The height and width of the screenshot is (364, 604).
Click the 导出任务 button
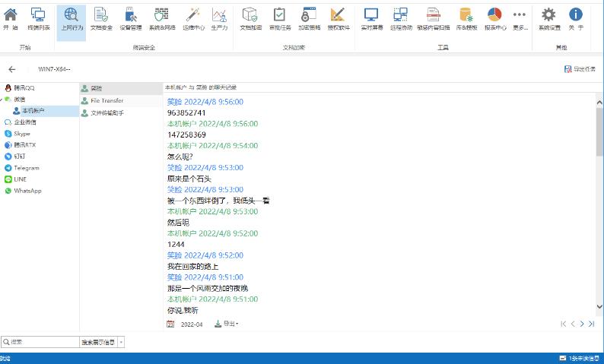coord(580,69)
